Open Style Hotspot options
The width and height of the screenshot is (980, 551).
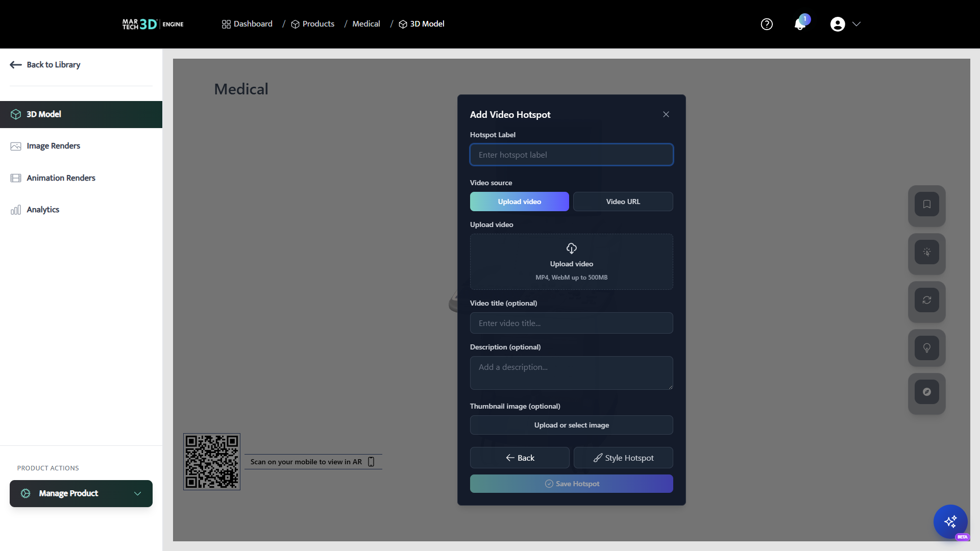pos(623,458)
